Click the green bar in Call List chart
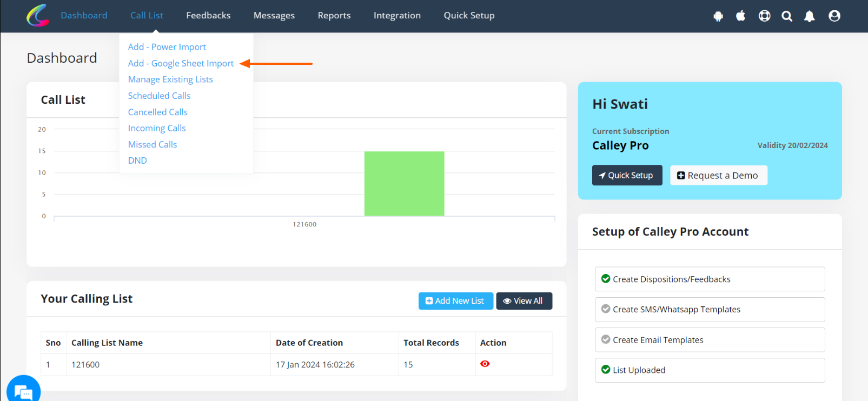 point(404,184)
